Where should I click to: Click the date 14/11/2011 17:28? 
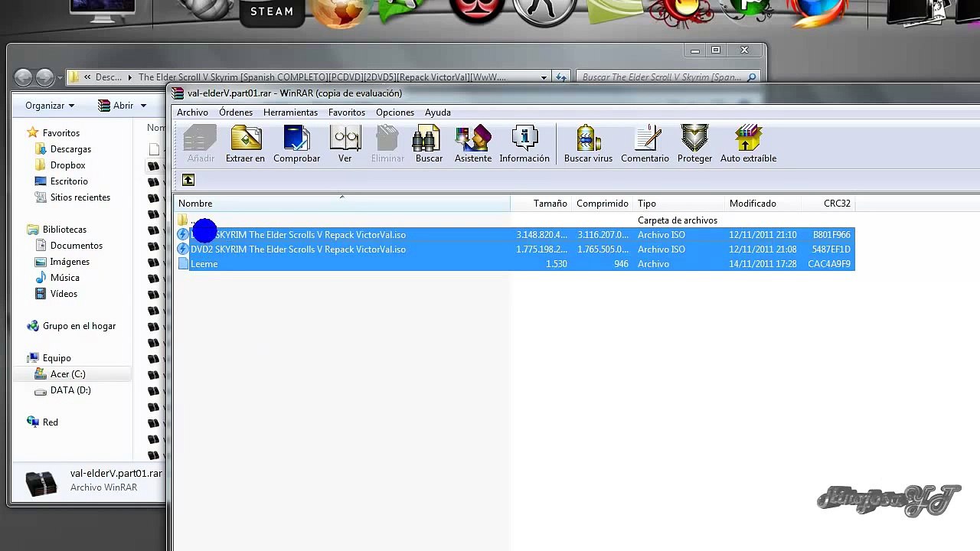(x=763, y=264)
